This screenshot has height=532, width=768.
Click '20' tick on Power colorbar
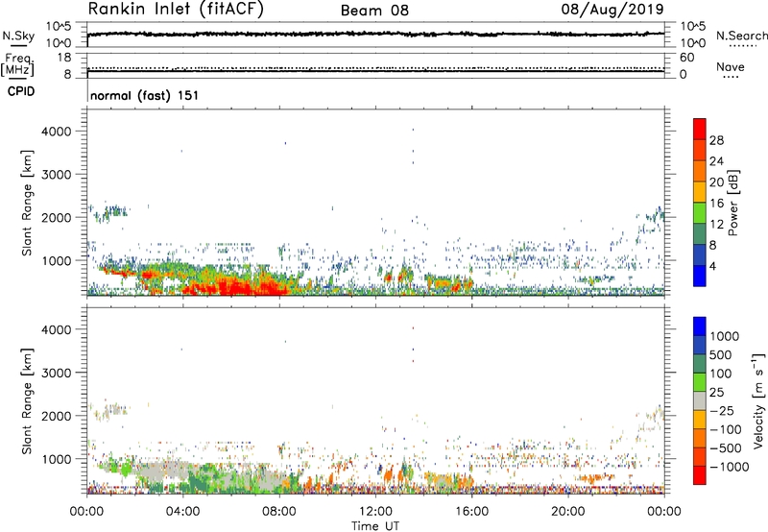click(x=716, y=182)
